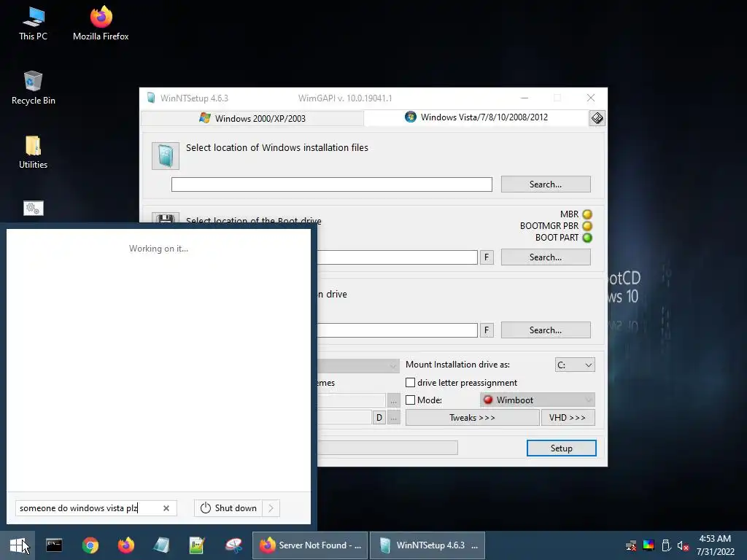
Task: Click the Windows Start button
Action: click(x=18, y=545)
